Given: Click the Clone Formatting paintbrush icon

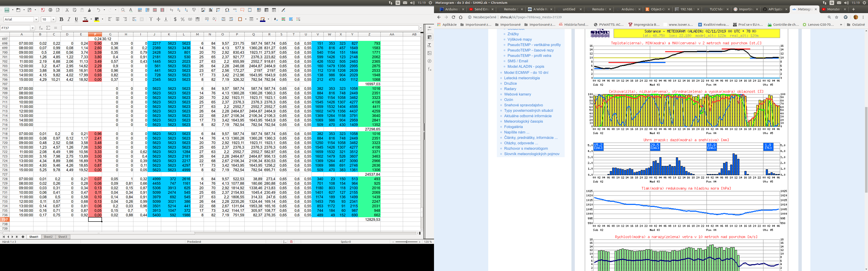Looking at the screenshot, I should coord(89,10).
